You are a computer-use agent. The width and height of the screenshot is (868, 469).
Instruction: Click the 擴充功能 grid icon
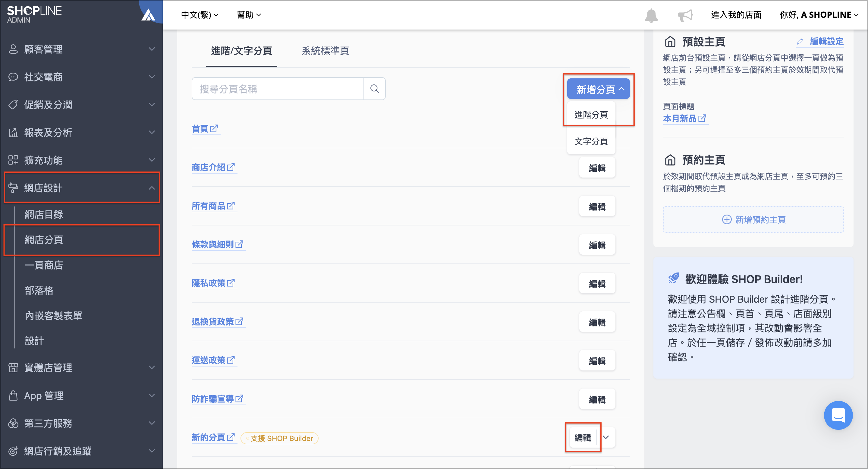point(13,160)
